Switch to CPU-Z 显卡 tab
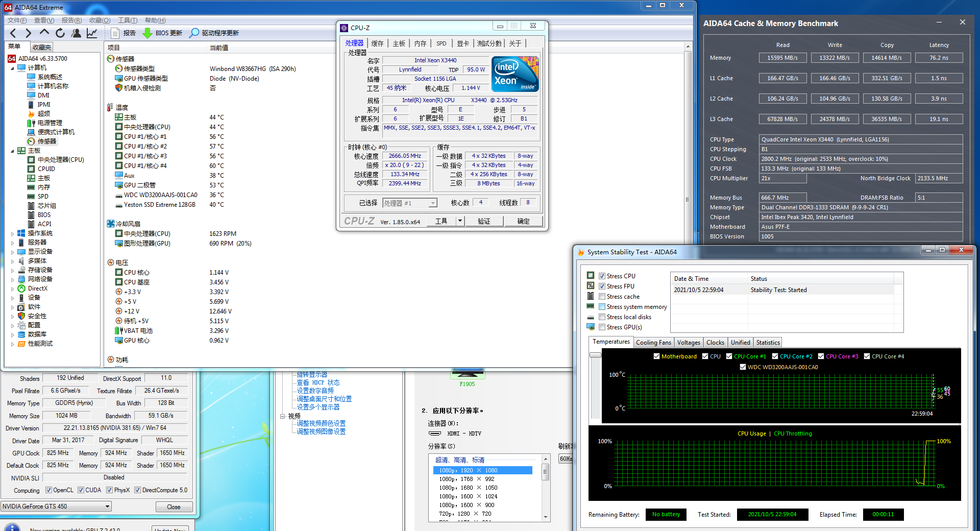Image resolution: width=980 pixels, height=531 pixels. click(x=463, y=43)
